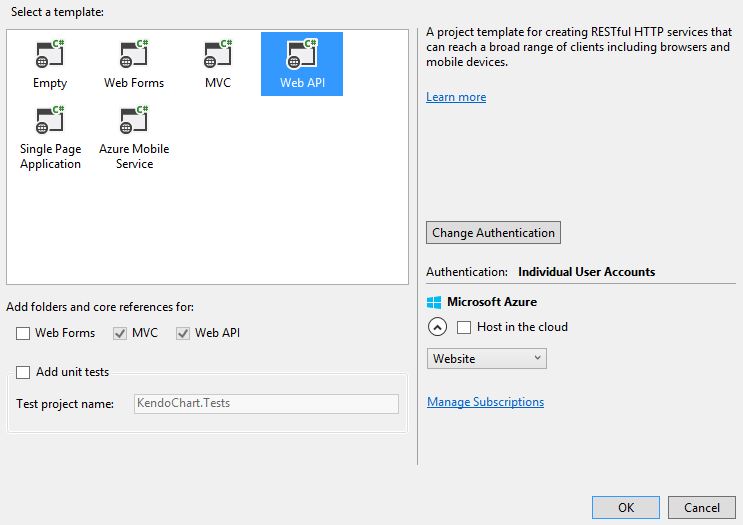Check the Add unit tests box
The image size is (743, 525).
(23, 372)
